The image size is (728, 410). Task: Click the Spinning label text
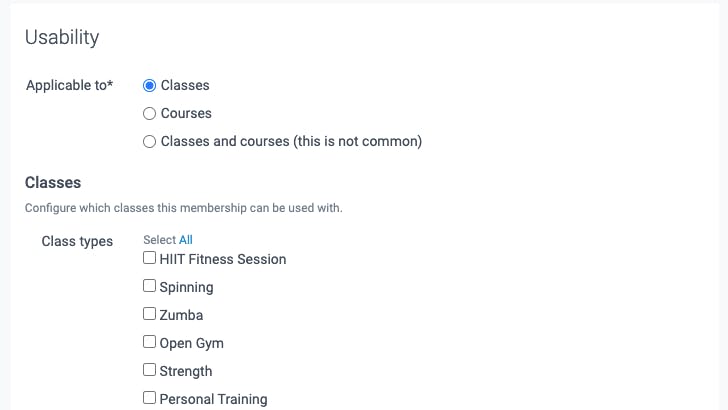[187, 287]
